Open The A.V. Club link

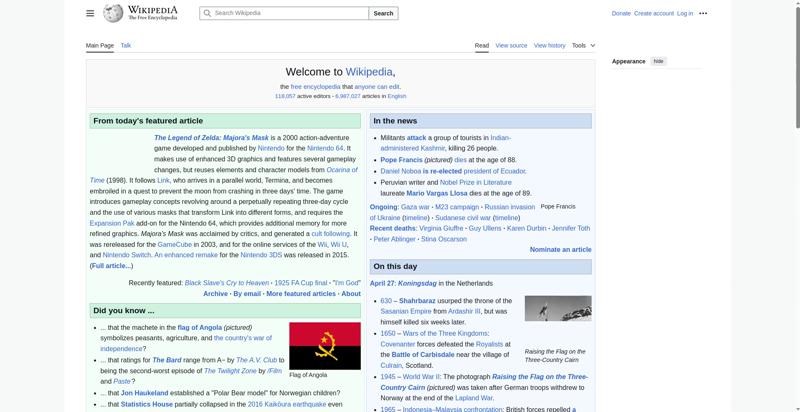(256, 360)
